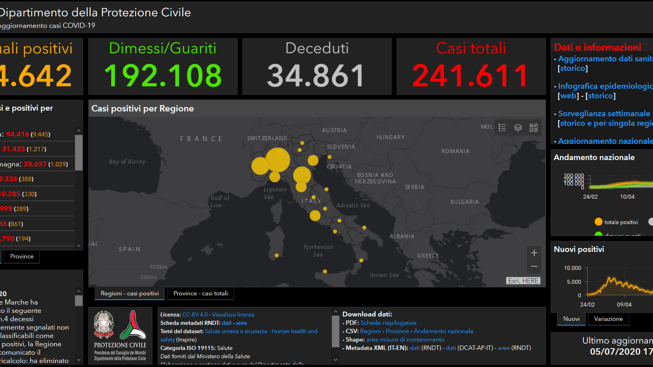Click the largest yellow bubble over Lombardy
653x367 pixels.
(x=278, y=160)
